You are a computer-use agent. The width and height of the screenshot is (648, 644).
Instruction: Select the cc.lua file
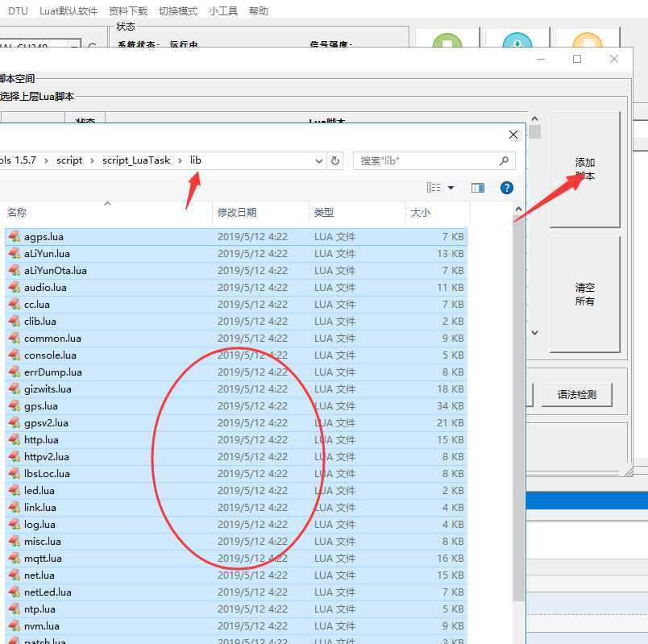click(236, 305)
